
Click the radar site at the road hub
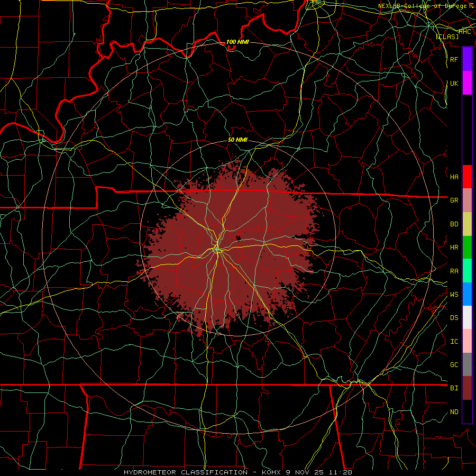tap(217, 250)
